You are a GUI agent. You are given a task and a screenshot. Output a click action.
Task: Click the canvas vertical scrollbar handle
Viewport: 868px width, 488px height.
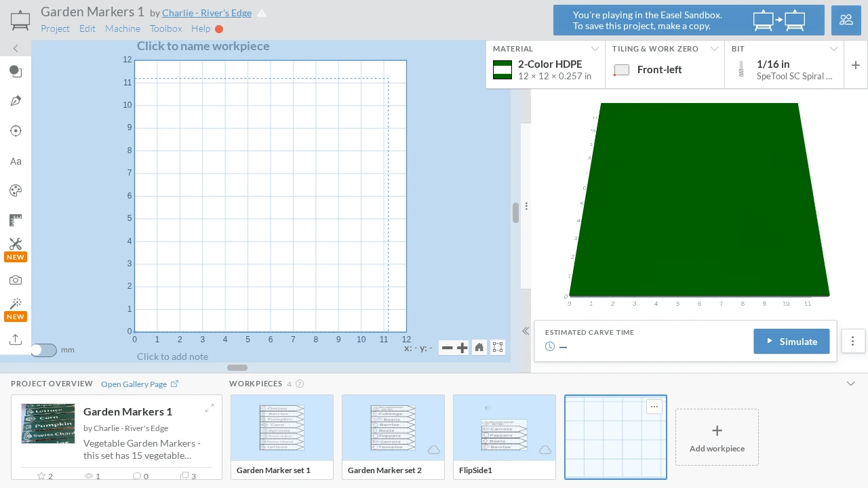pyautogui.click(x=515, y=213)
